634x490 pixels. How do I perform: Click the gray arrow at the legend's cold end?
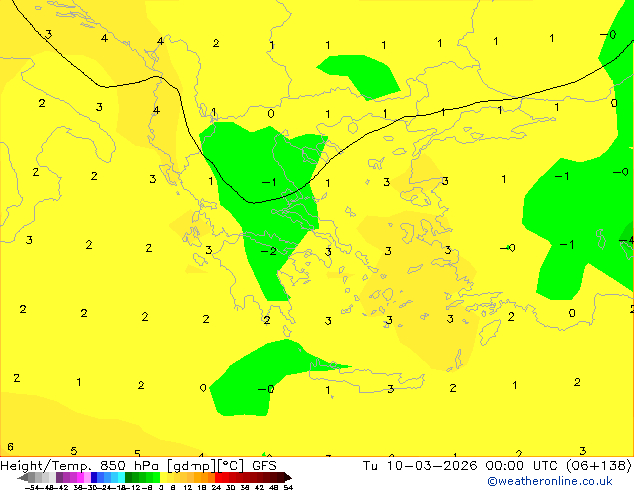23,477
